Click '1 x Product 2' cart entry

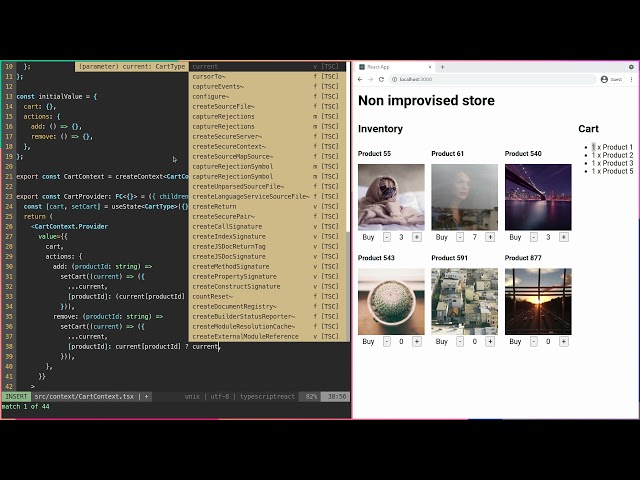point(612,155)
